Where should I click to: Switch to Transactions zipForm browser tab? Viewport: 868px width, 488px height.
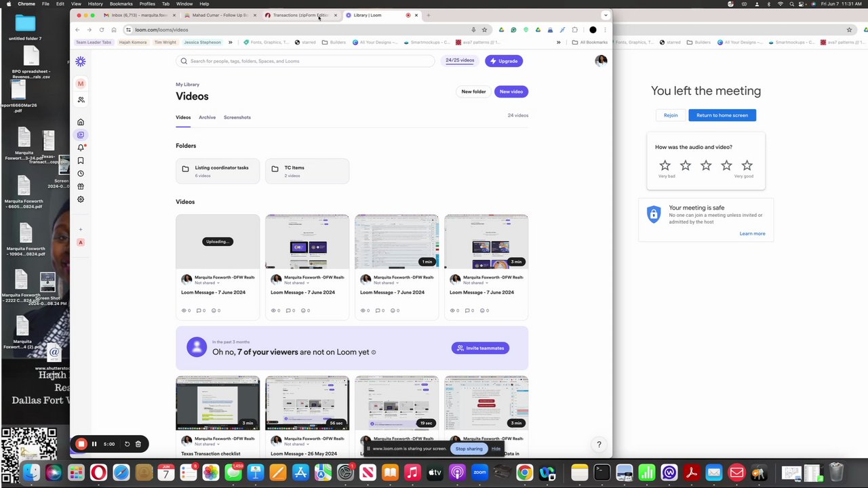point(301,15)
